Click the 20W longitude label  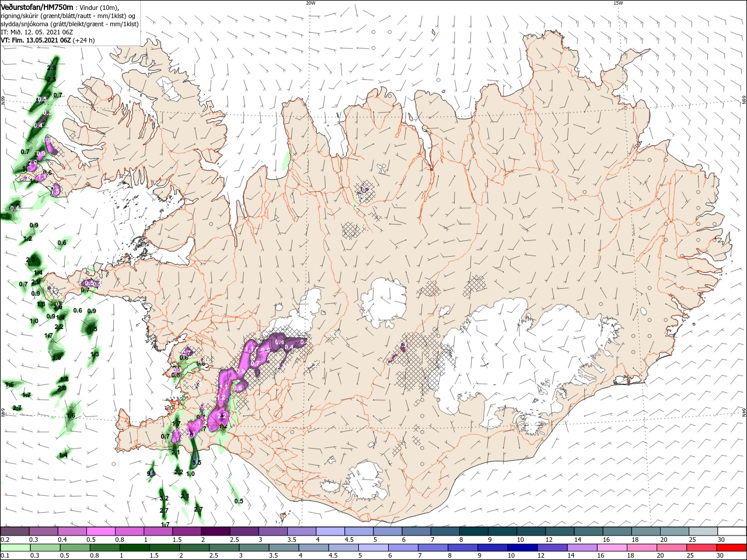tap(310, 3)
